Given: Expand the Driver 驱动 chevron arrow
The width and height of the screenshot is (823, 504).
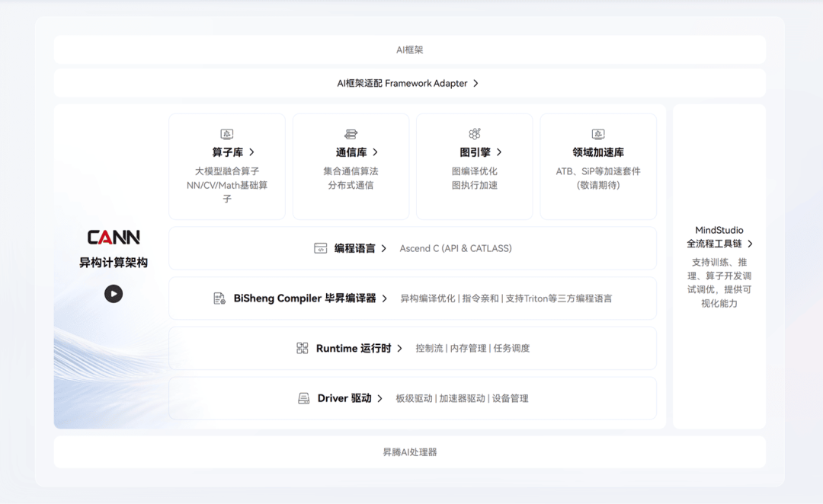Looking at the screenshot, I should pos(380,399).
